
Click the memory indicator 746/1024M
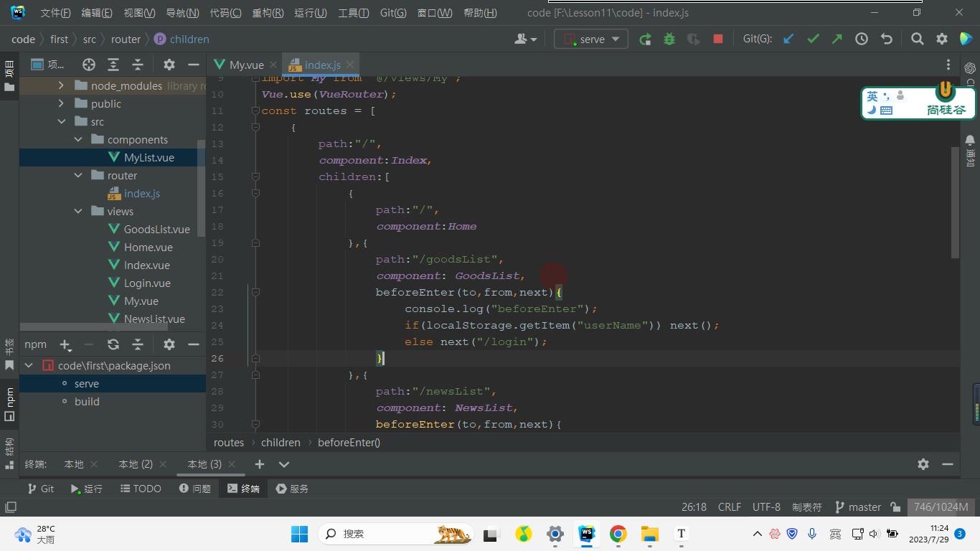pyautogui.click(x=941, y=507)
